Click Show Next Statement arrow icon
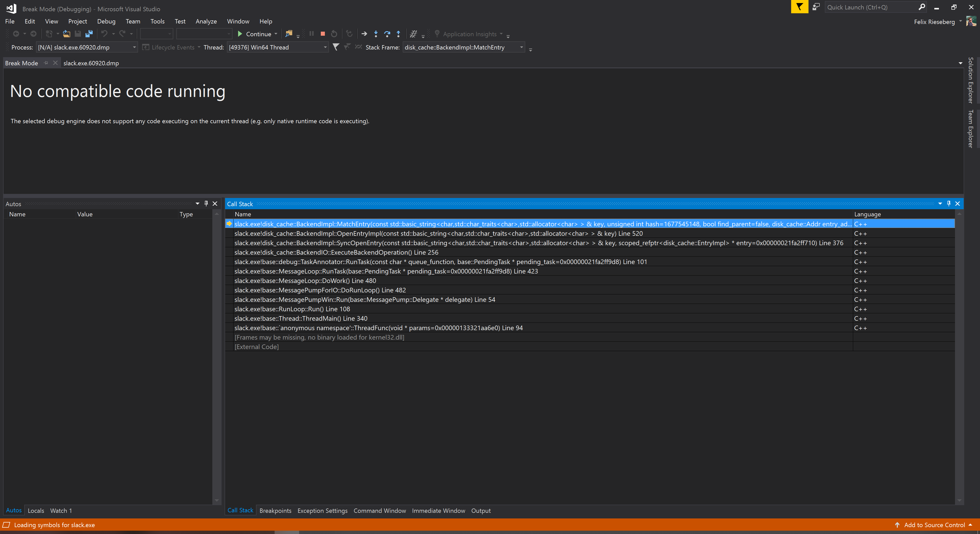The width and height of the screenshot is (980, 534). point(364,34)
